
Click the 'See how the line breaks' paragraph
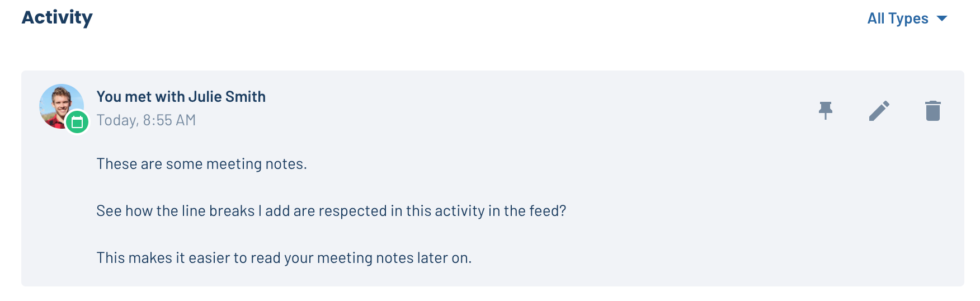click(331, 211)
